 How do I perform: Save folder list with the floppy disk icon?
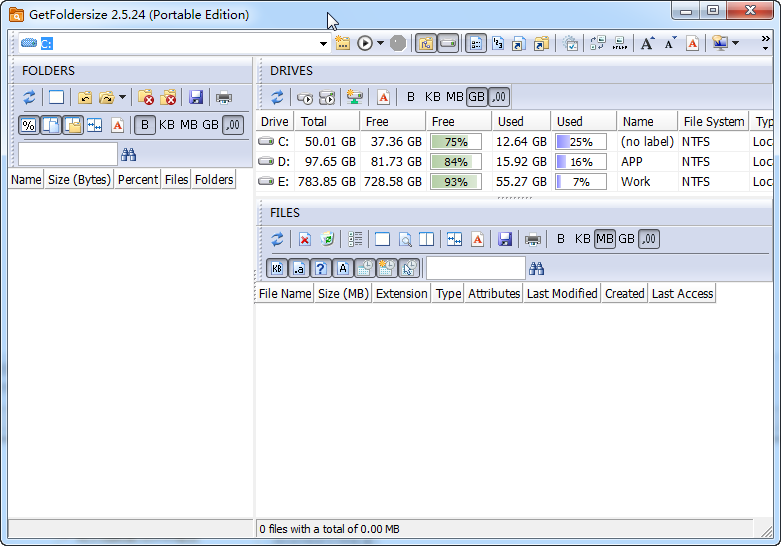coord(196,97)
